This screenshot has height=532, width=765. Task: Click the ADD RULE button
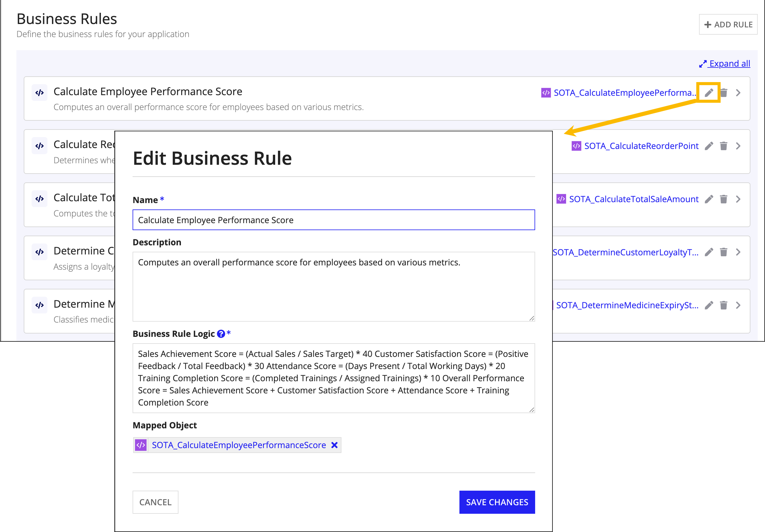[x=728, y=24]
